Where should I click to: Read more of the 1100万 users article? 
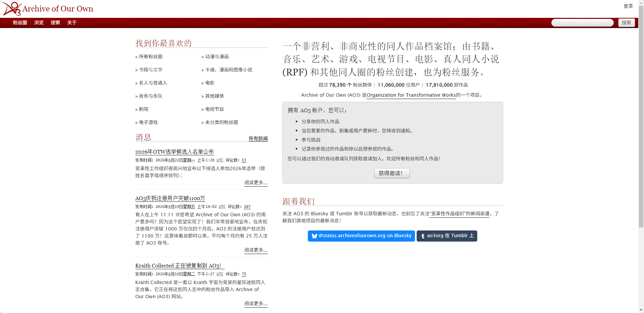tap(256, 250)
